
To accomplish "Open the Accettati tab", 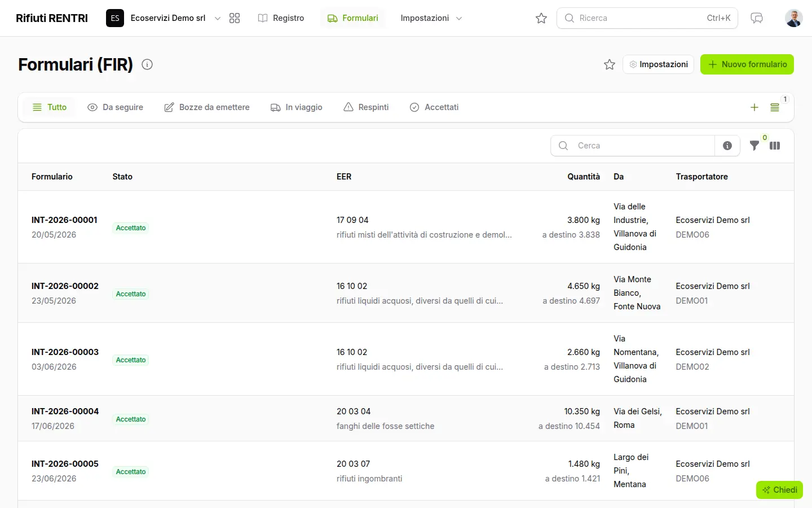I will point(434,107).
